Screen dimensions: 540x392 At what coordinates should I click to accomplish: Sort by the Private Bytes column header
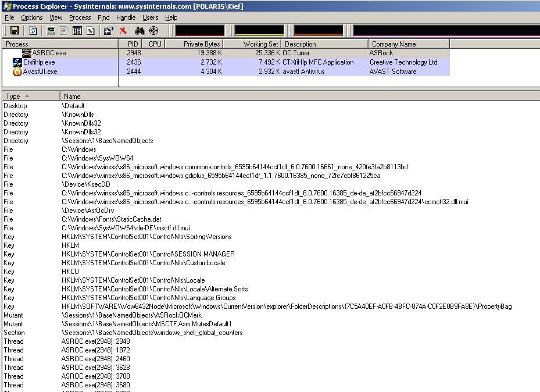[x=195, y=44]
